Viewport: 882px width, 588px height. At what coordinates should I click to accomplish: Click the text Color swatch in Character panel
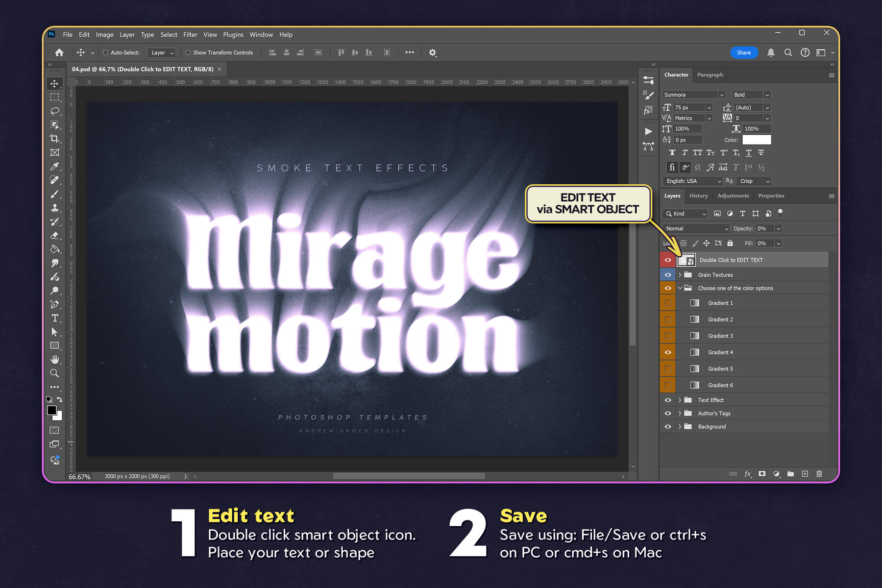point(757,140)
